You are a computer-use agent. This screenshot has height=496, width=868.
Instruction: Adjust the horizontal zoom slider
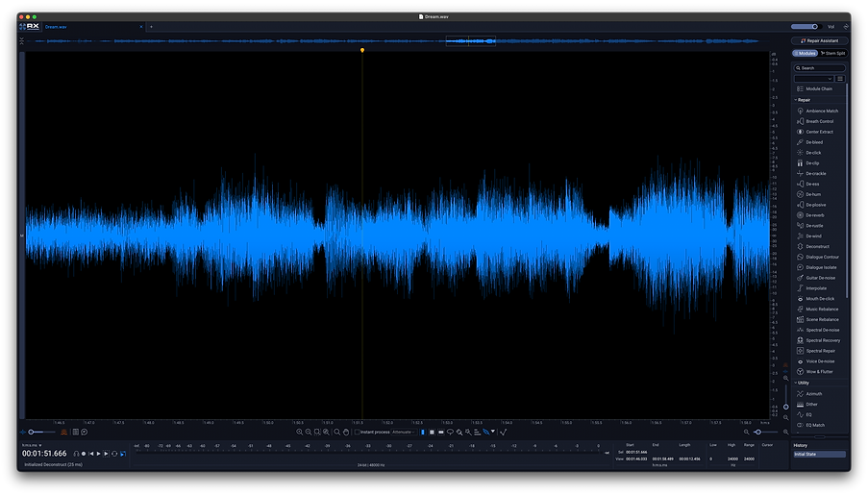click(x=767, y=432)
